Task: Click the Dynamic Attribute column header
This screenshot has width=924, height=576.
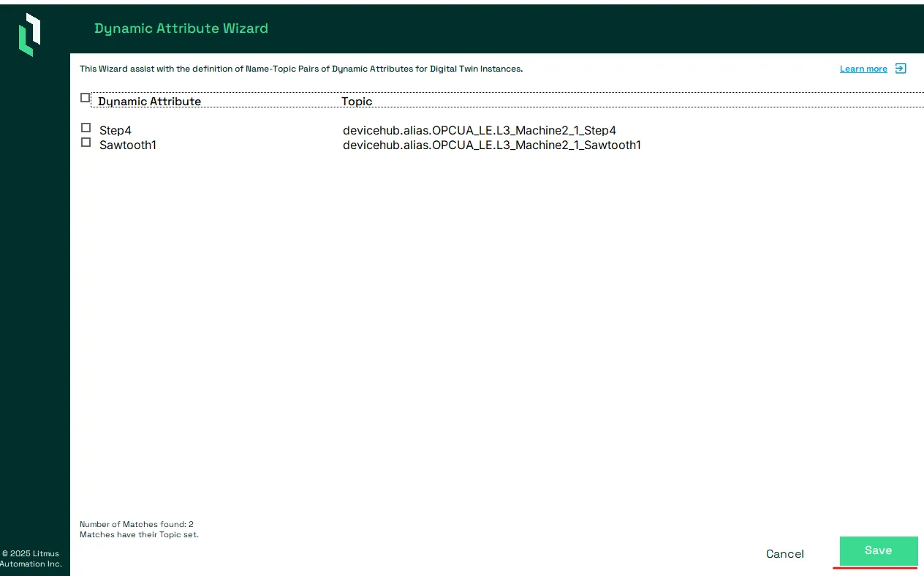Action: click(150, 101)
